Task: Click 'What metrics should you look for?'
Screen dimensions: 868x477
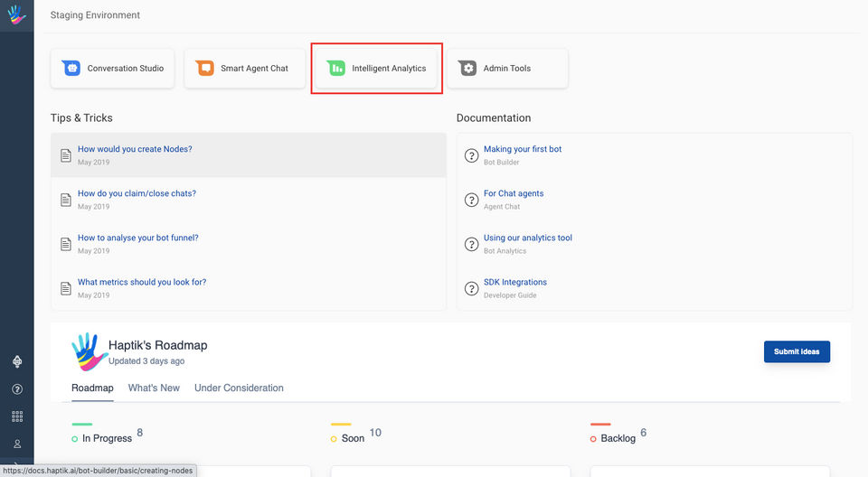Action: (142, 282)
